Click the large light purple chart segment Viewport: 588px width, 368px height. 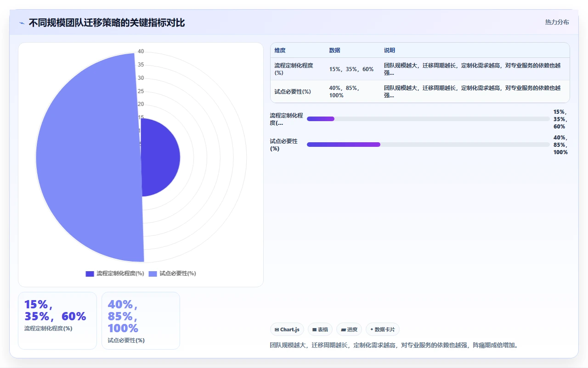tap(87, 157)
